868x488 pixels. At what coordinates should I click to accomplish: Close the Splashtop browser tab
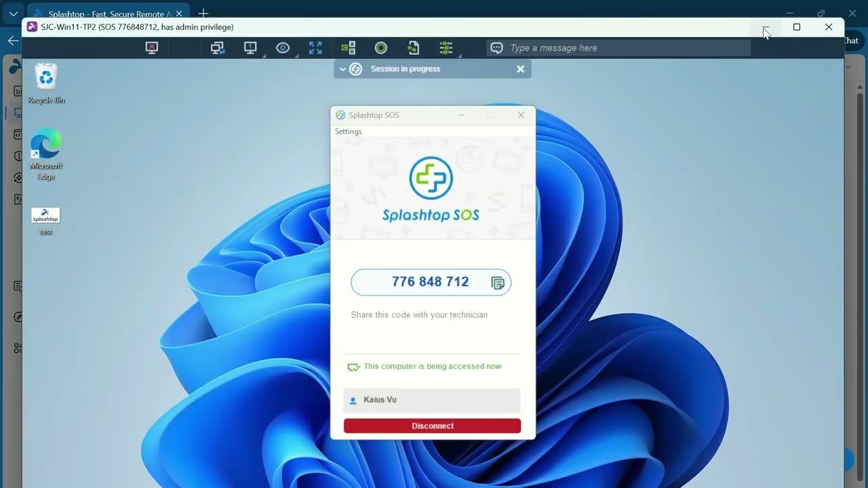[x=179, y=14]
